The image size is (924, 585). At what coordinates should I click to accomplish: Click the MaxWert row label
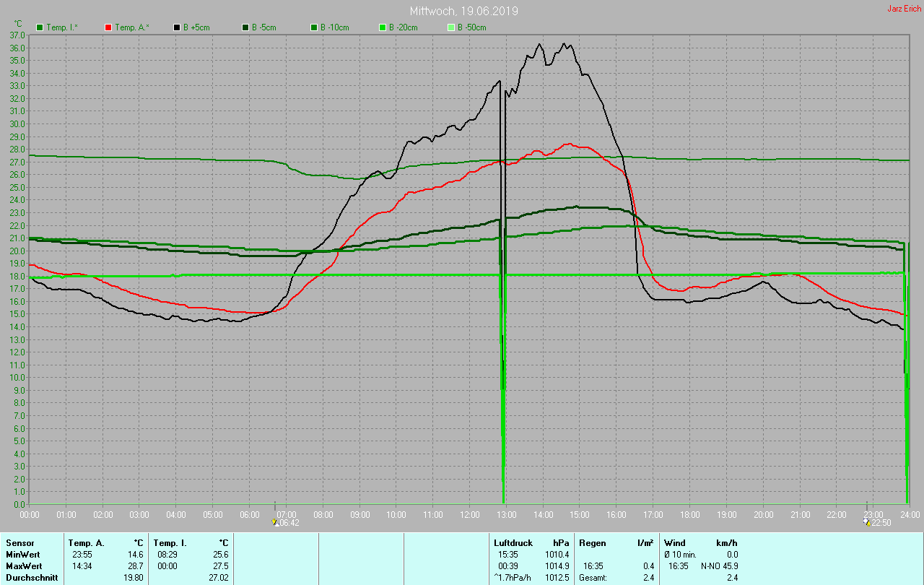(x=22, y=566)
